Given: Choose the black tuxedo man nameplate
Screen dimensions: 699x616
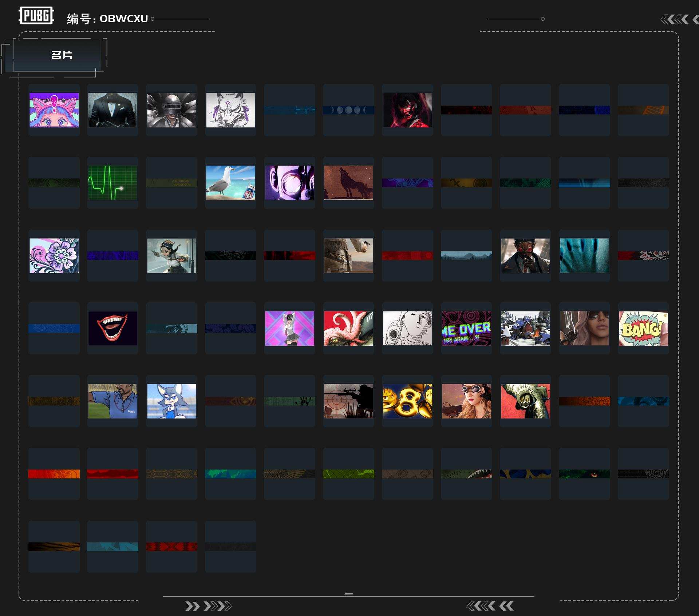Looking at the screenshot, I should tap(113, 110).
